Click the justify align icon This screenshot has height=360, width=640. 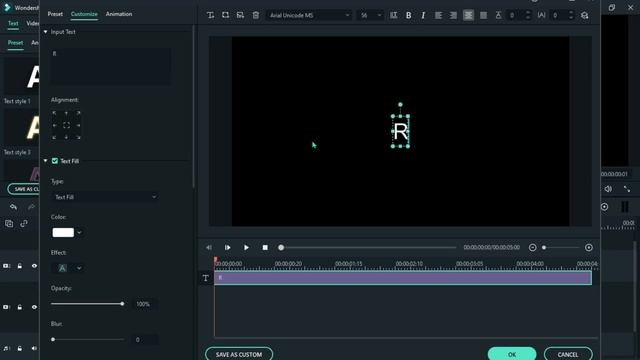click(484, 16)
